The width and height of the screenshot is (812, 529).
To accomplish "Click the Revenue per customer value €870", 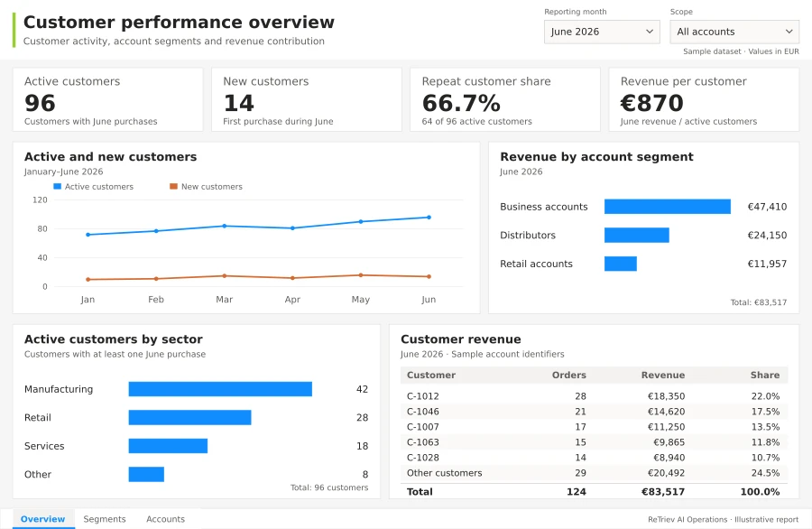I will click(652, 103).
